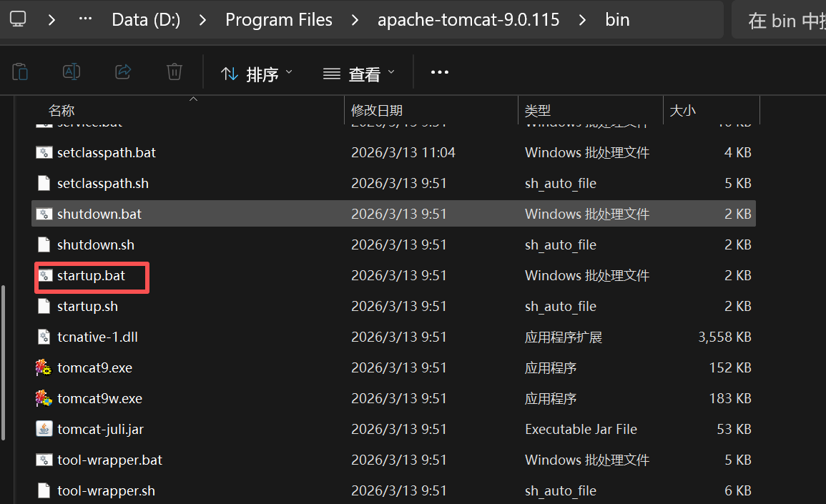Image resolution: width=826 pixels, height=504 pixels.
Task: Expand the chevron after the monitor icon
Action: click(x=51, y=20)
